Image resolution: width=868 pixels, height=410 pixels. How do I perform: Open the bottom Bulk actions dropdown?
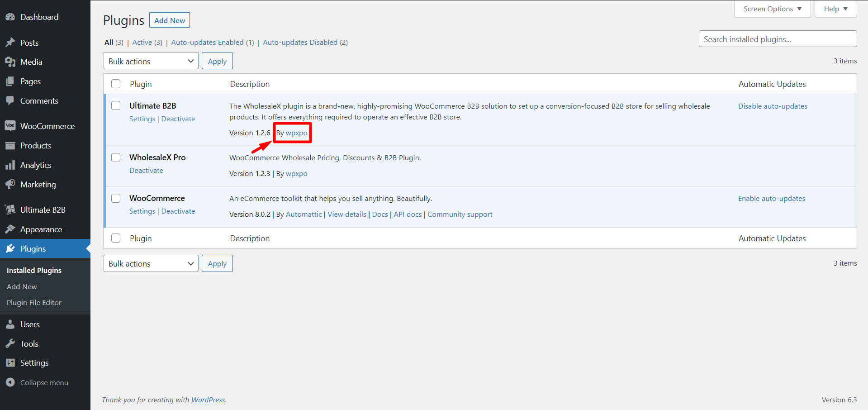point(151,263)
